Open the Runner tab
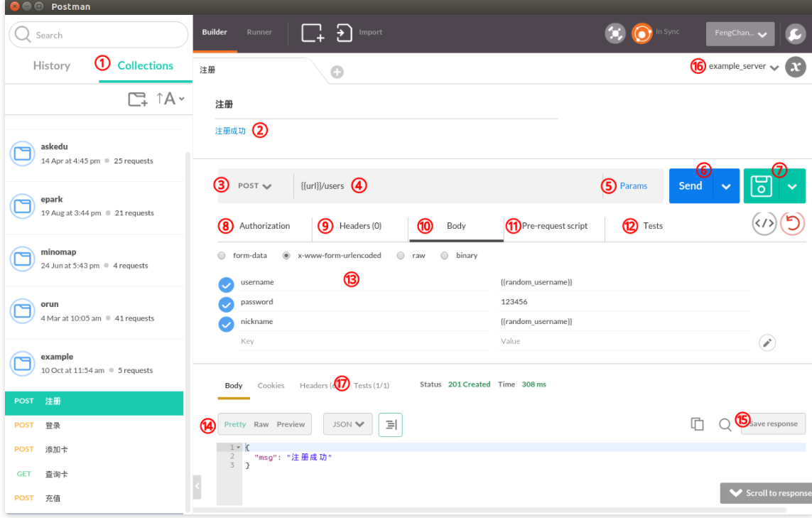The width and height of the screenshot is (812, 518). (259, 32)
